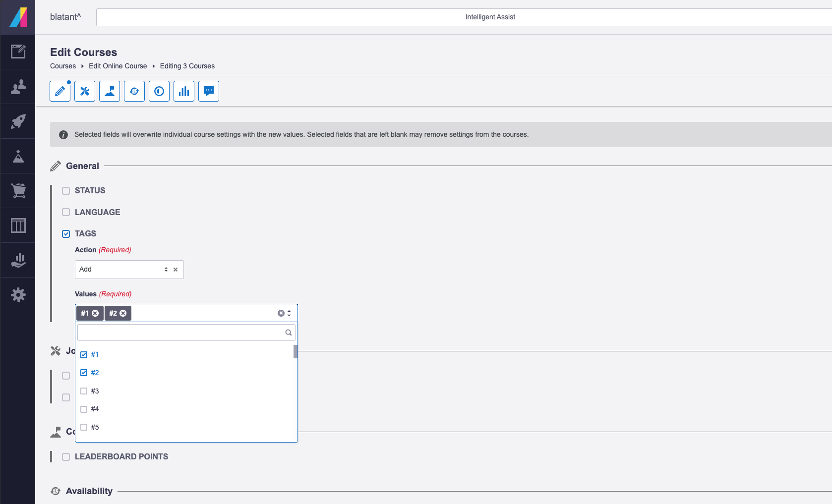Open the Availability clock-arrow toolbar icon

[134, 91]
